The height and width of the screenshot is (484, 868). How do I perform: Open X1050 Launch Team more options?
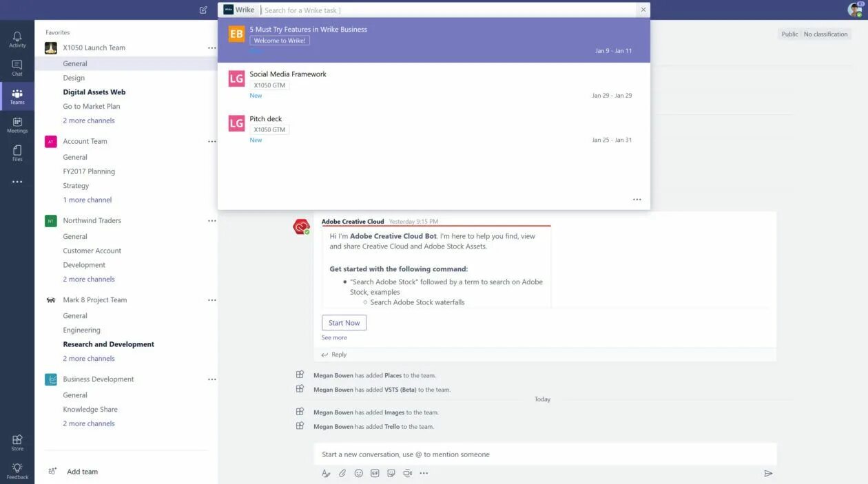[x=211, y=48]
